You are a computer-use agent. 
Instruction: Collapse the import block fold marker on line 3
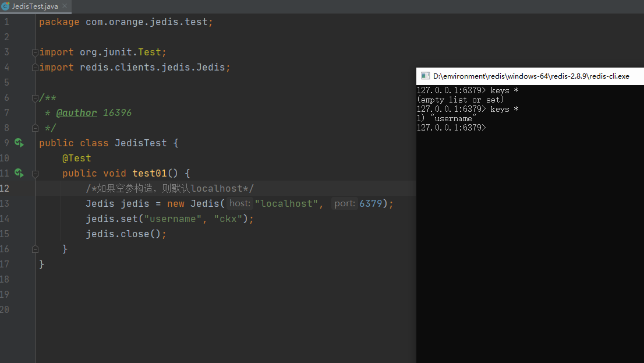[35, 52]
